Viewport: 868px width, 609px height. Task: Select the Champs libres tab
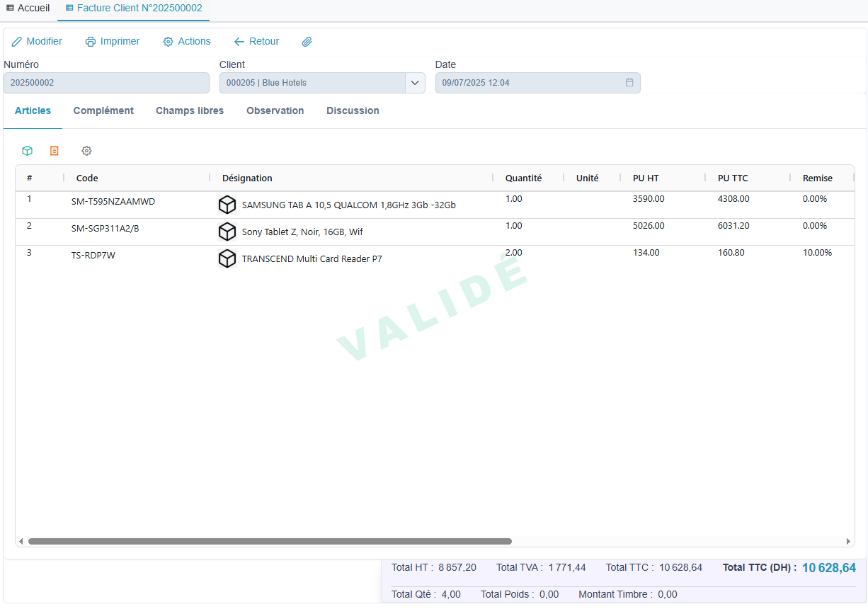click(189, 110)
